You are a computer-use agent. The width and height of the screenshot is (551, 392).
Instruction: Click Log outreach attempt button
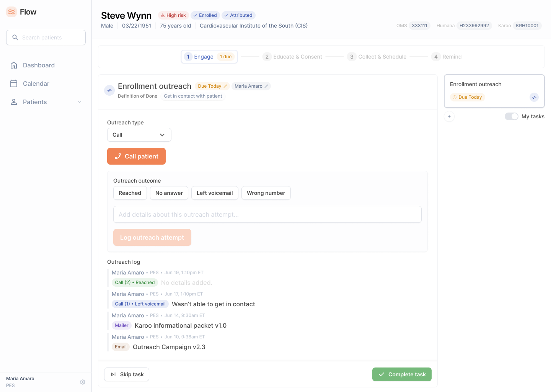pyautogui.click(x=152, y=237)
